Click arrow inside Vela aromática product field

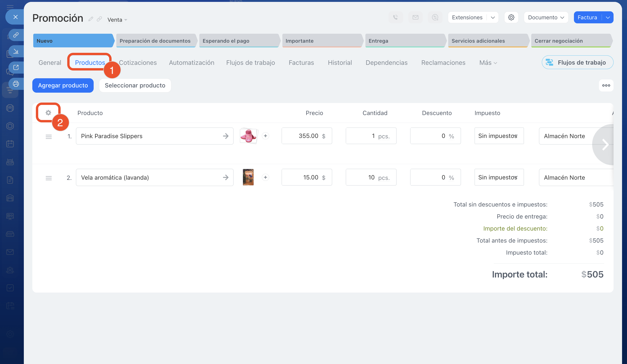[x=226, y=177]
